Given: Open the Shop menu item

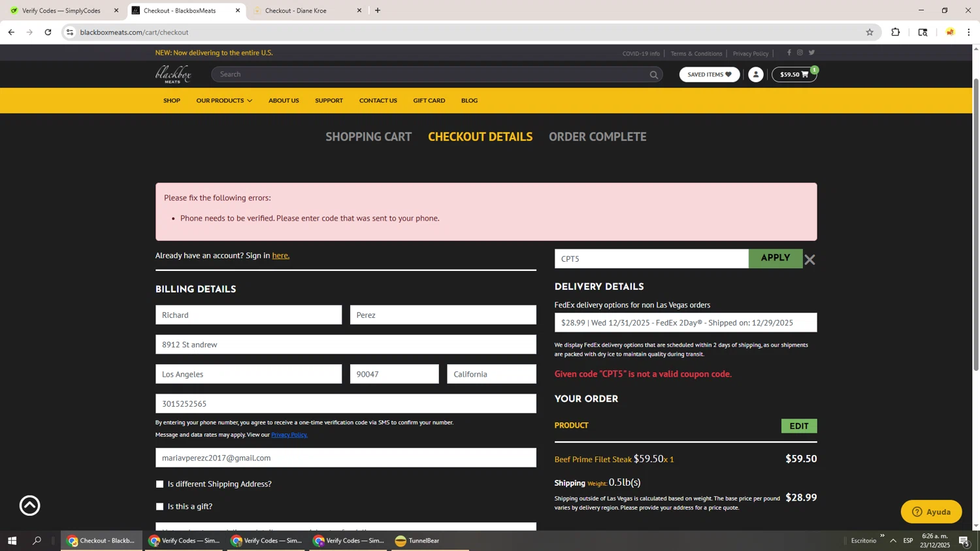Looking at the screenshot, I should [x=172, y=101].
